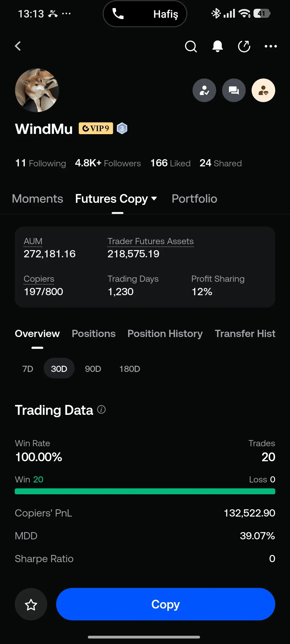Toggle the star favorite button

pyautogui.click(x=31, y=604)
